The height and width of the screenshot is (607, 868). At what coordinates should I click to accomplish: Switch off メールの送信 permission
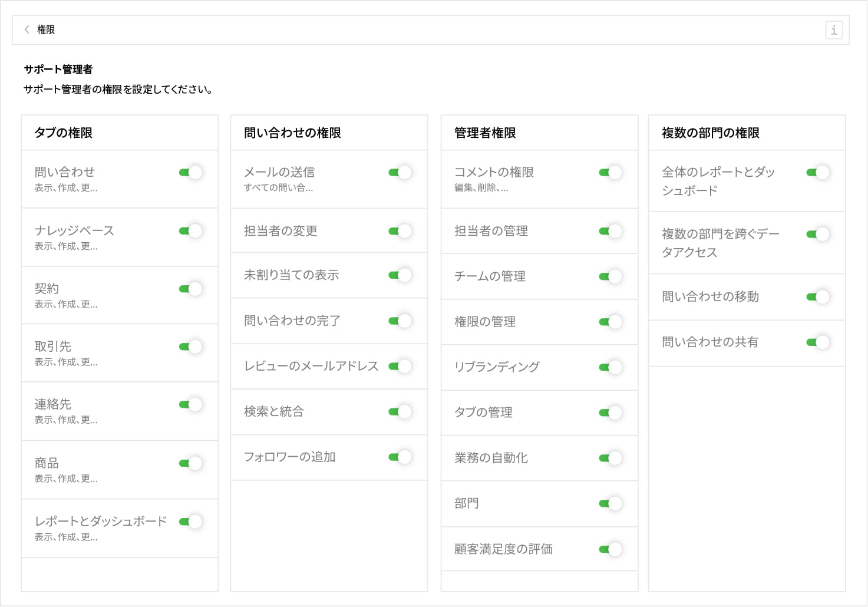tap(400, 173)
